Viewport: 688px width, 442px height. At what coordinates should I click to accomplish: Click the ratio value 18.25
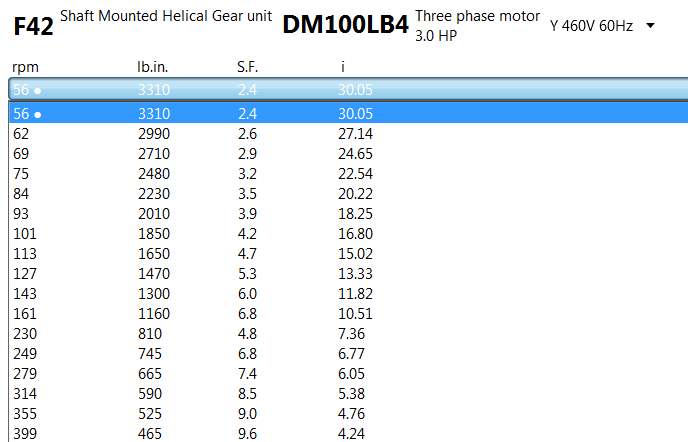click(355, 213)
